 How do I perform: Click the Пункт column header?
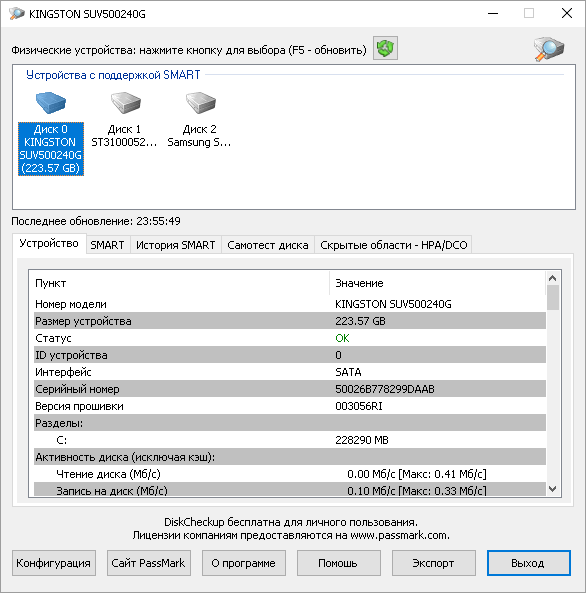181,283
